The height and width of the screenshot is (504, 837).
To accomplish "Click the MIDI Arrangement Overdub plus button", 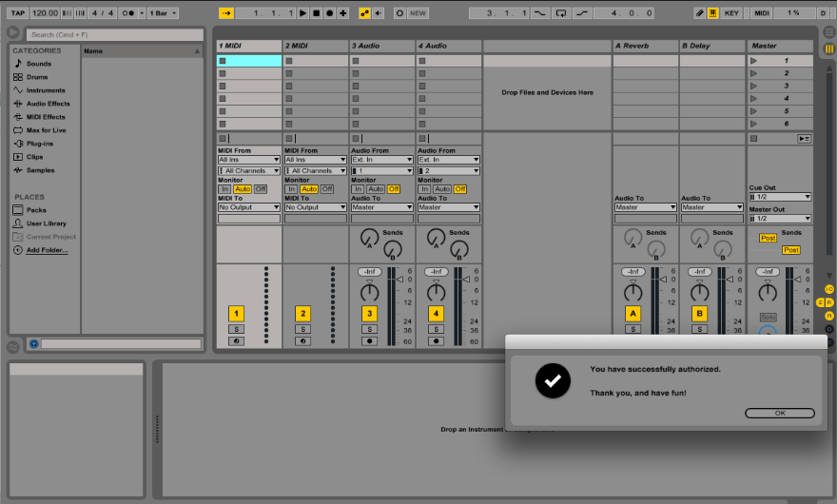I will pyautogui.click(x=342, y=12).
